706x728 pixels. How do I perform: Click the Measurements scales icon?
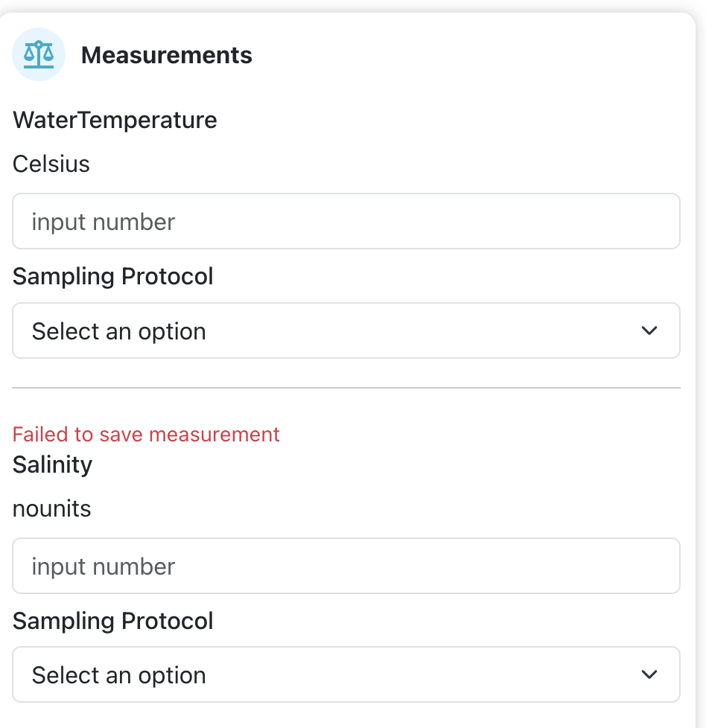tap(39, 54)
